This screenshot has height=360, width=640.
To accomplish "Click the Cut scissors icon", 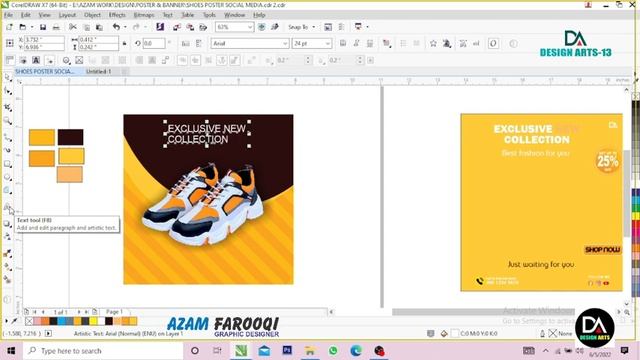I will [x=73, y=27].
